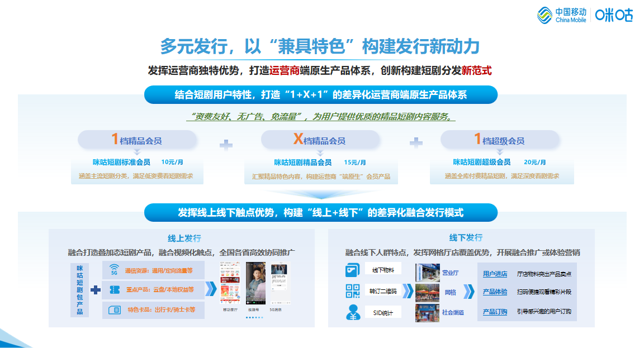Select the 1档超级会员 pill
Image resolution: width=644 pixels, height=348 pixels.
[x=500, y=140]
